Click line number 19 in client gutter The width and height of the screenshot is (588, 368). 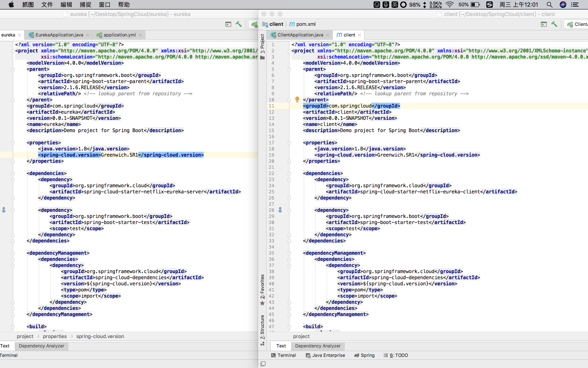coord(272,155)
